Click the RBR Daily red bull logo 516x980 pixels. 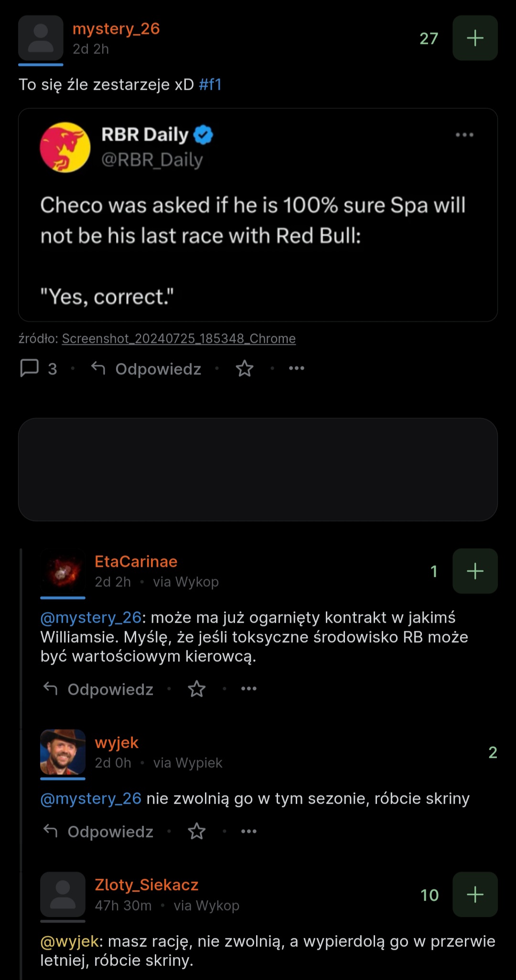tap(65, 147)
